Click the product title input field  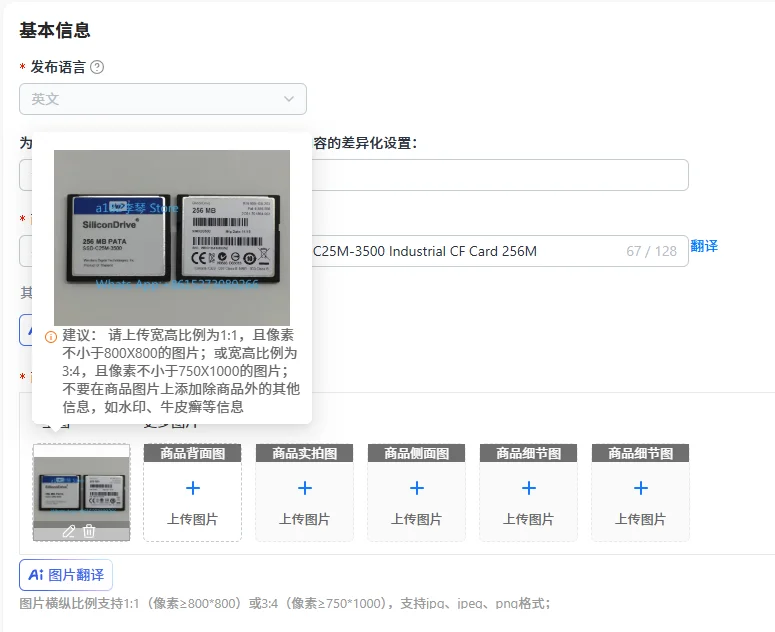click(x=354, y=251)
